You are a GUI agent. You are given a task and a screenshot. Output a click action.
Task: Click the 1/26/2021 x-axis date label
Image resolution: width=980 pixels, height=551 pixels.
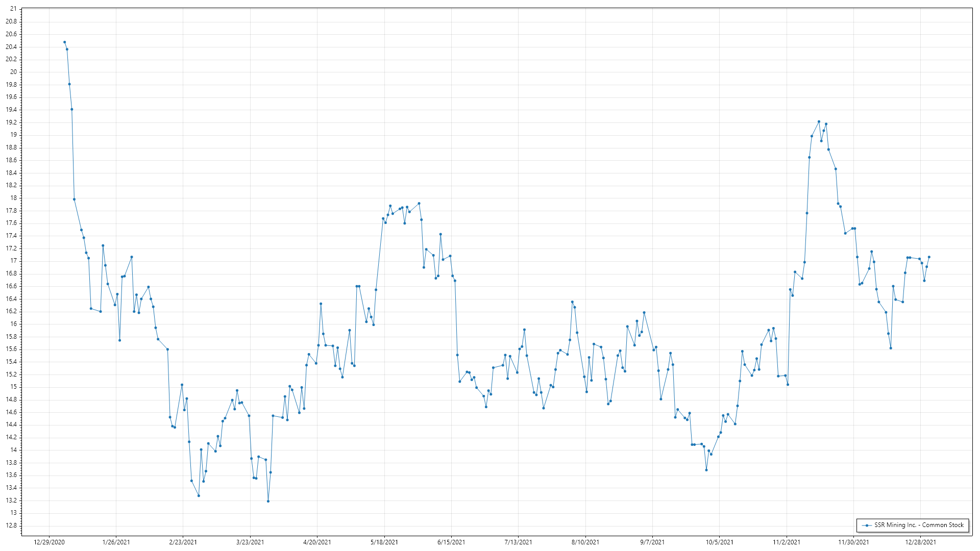[x=116, y=542]
